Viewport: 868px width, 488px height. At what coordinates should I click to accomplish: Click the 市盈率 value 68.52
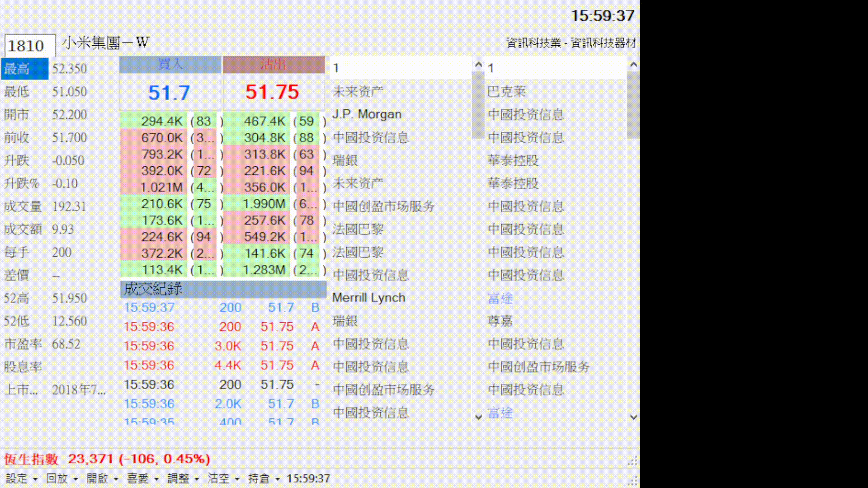66,344
